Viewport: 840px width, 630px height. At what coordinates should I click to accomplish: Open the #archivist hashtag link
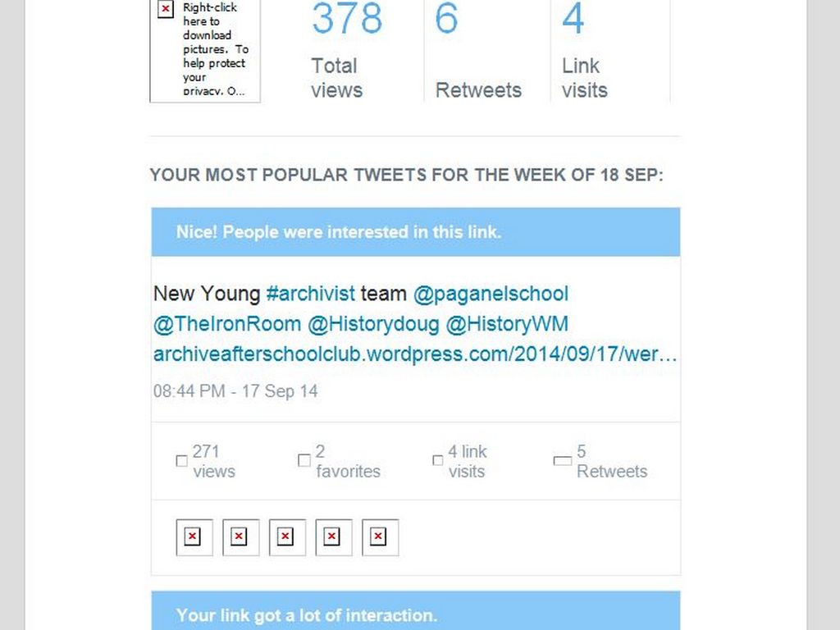tap(311, 294)
